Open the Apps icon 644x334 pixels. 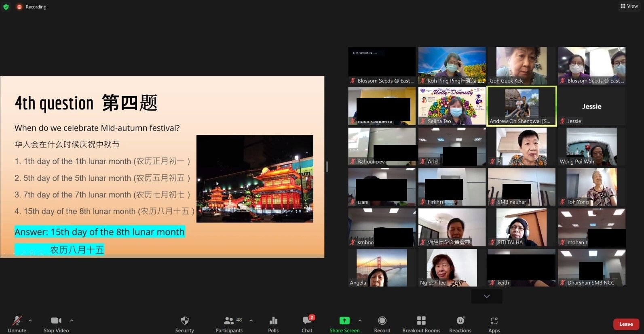(494, 321)
